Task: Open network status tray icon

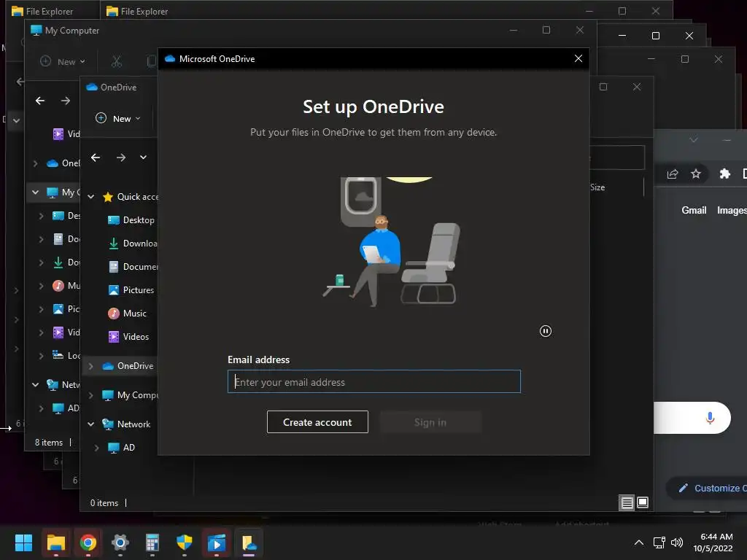Action: click(659, 542)
